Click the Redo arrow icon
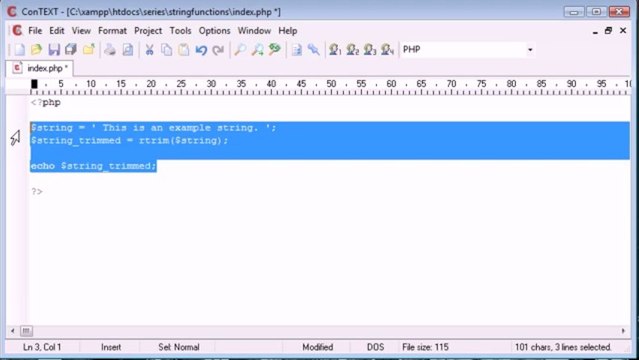This screenshot has height=360, width=639. tap(218, 50)
